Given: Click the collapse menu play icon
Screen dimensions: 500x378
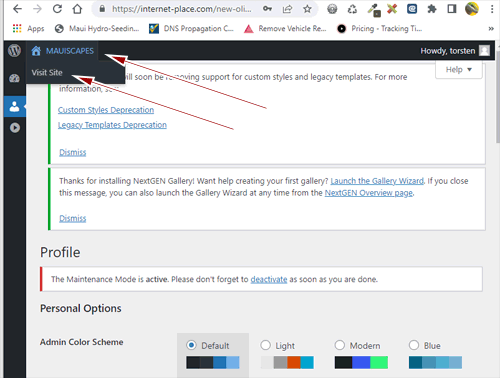Looking at the screenshot, I should coord(14,128).
